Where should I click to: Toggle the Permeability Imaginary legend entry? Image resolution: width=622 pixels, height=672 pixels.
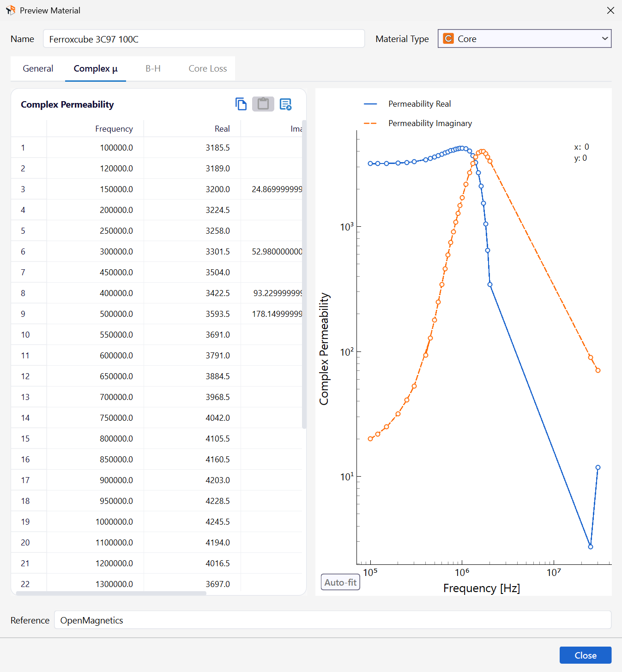[418, 123]
